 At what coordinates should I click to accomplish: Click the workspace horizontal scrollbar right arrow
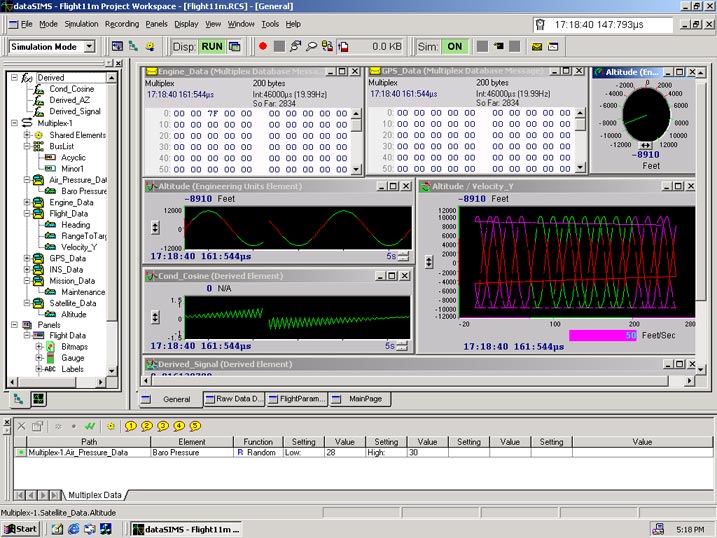click(x=689, y=380)
